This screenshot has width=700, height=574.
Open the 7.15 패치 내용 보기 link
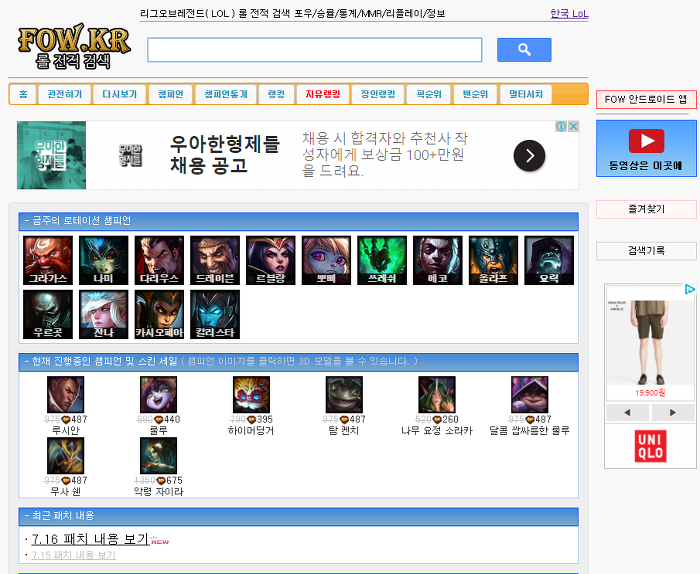point(74,555)
